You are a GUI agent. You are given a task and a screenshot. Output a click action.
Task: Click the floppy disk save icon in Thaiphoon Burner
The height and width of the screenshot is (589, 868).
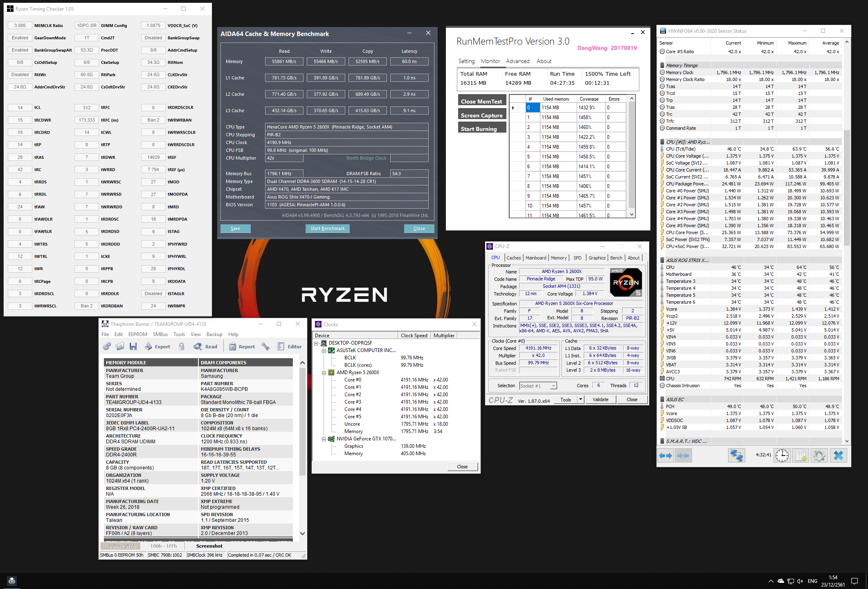133,346
